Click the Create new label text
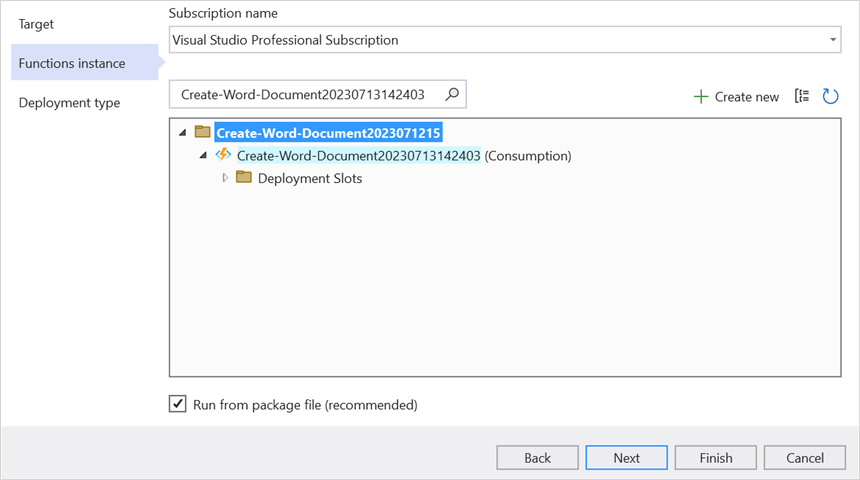This screenshot has height=480, width=860. coord(746,97)
